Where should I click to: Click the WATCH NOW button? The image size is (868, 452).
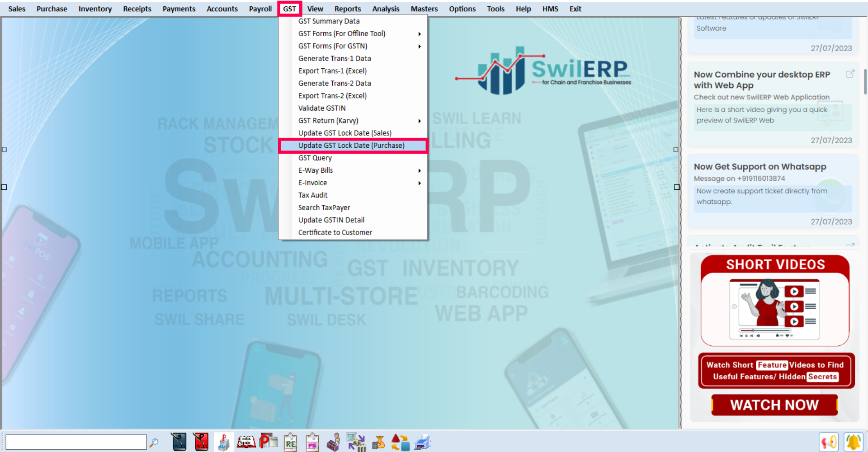(774, 405)
